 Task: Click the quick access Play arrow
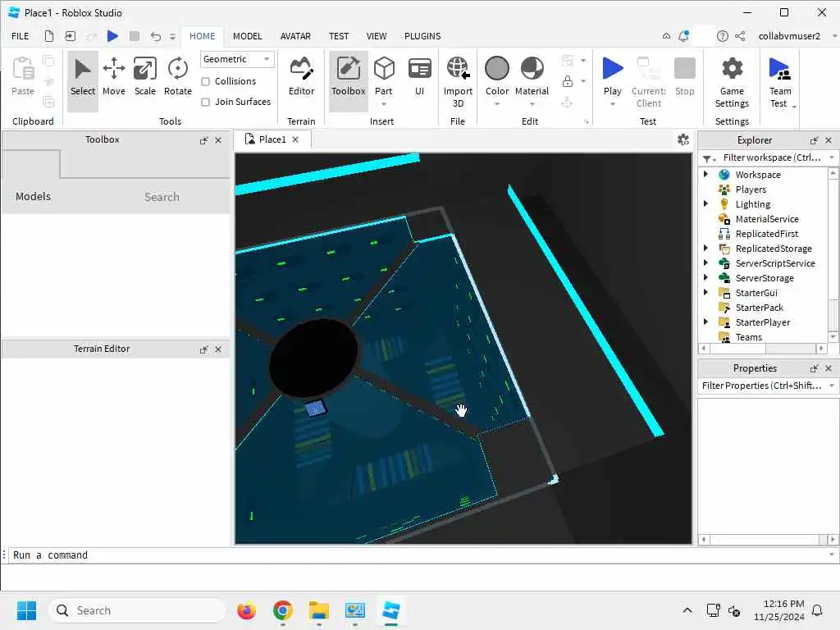pos(112,36)
